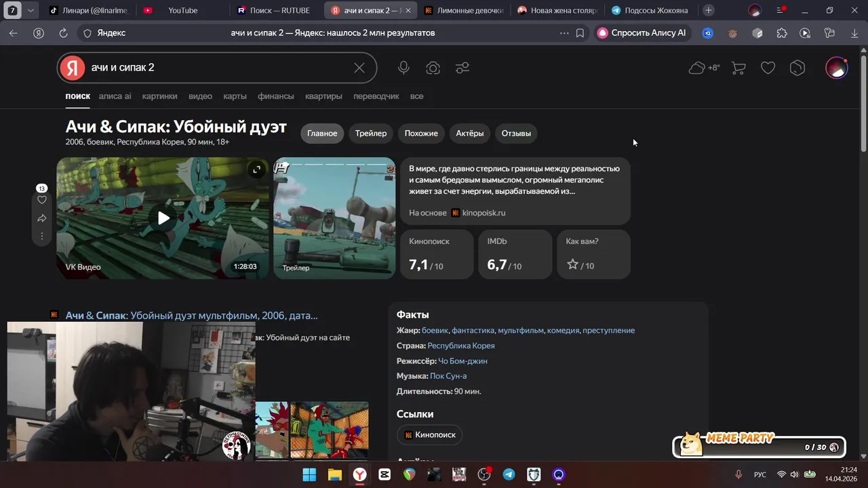Click the microphone voice search icon
The image size is (868, 488).
pyautogui.click(x=403, y=68)
